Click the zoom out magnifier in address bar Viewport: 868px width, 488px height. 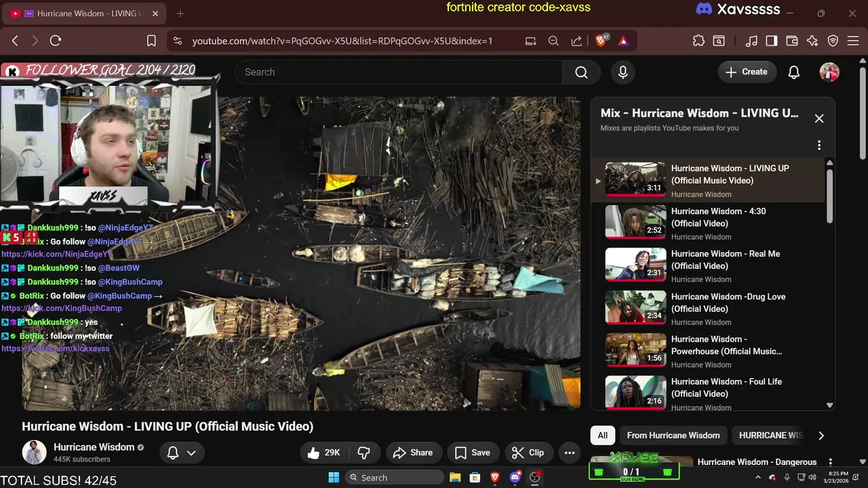click(553, 41)
